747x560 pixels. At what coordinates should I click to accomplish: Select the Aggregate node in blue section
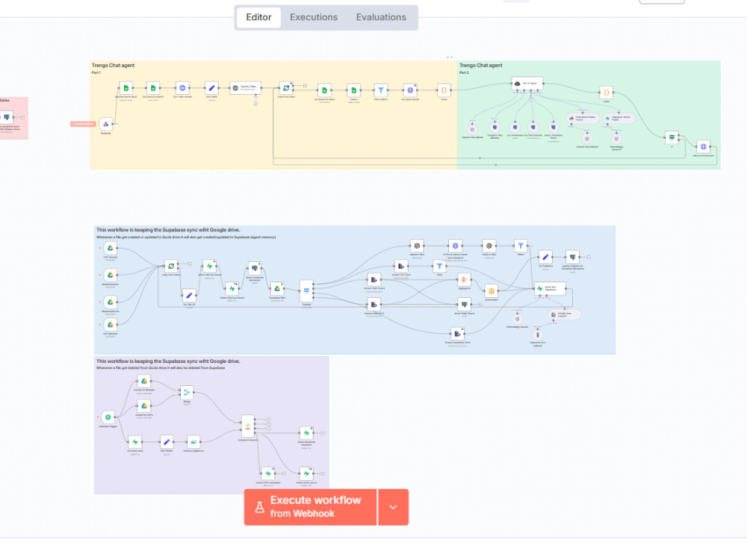click(464, 279)
